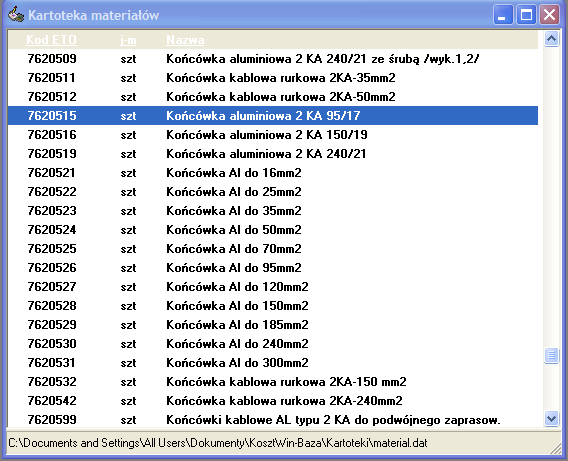
Task: Select row Końcówka Al do 185mm2
Action: coord(273,325)
